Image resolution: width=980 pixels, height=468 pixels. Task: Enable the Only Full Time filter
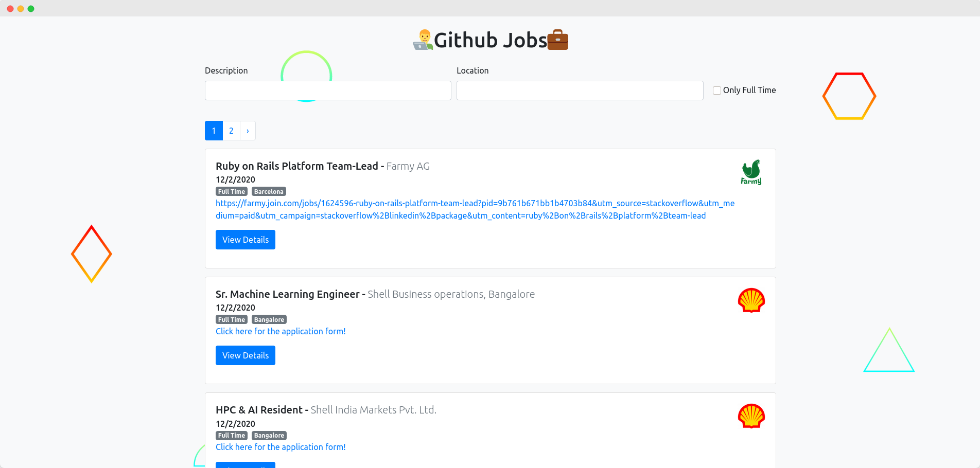716,90
